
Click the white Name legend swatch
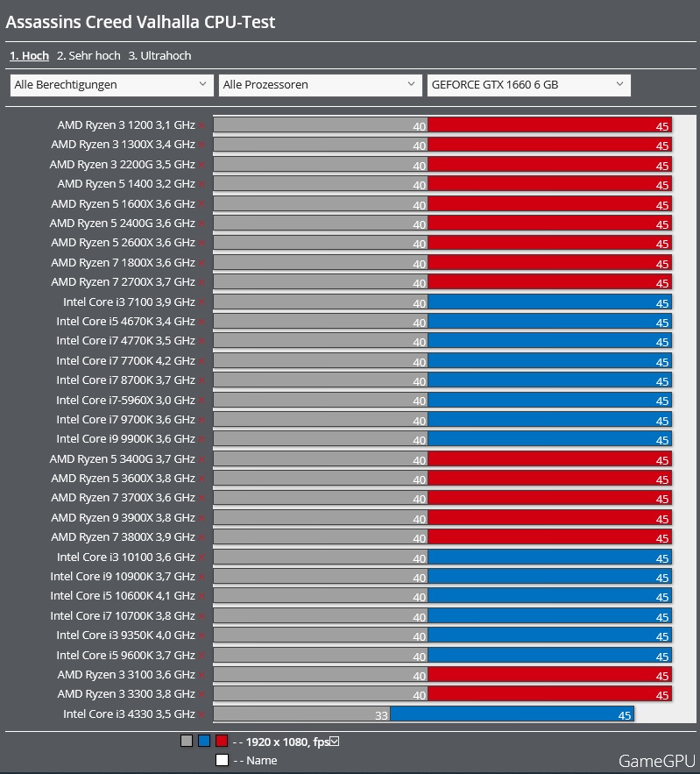222,760
